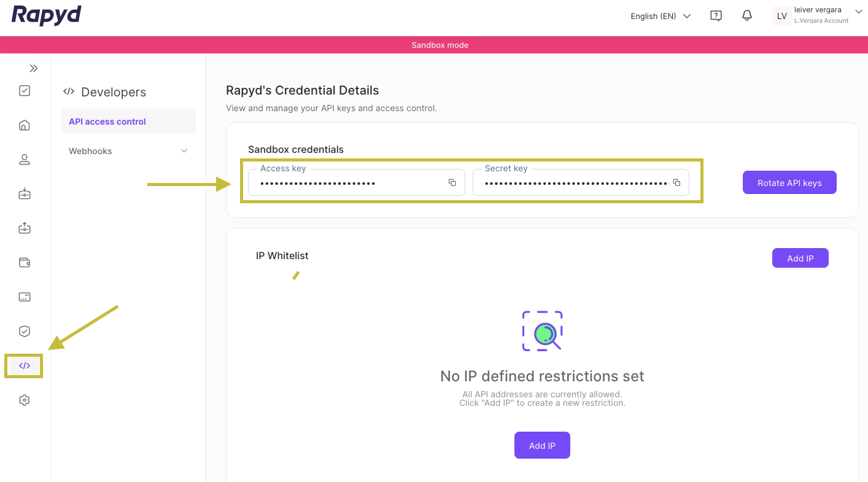This screenshot has width=868, height=482.
Task: Click the Rapyd's Credential Details heading
Action: (303, 90)
